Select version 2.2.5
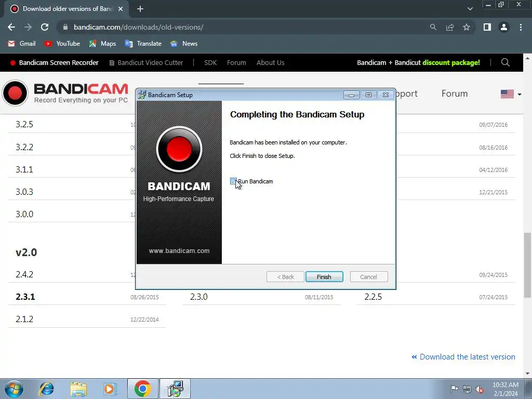The height and width of the screenshot is (399, 532). 373,297
